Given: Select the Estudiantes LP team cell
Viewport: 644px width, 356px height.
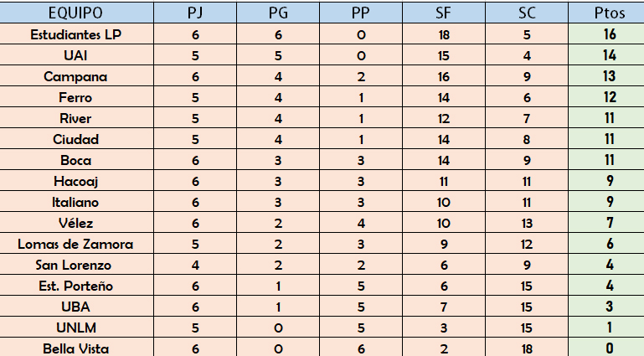Looking at the screenshot, I should click(76, 34).
